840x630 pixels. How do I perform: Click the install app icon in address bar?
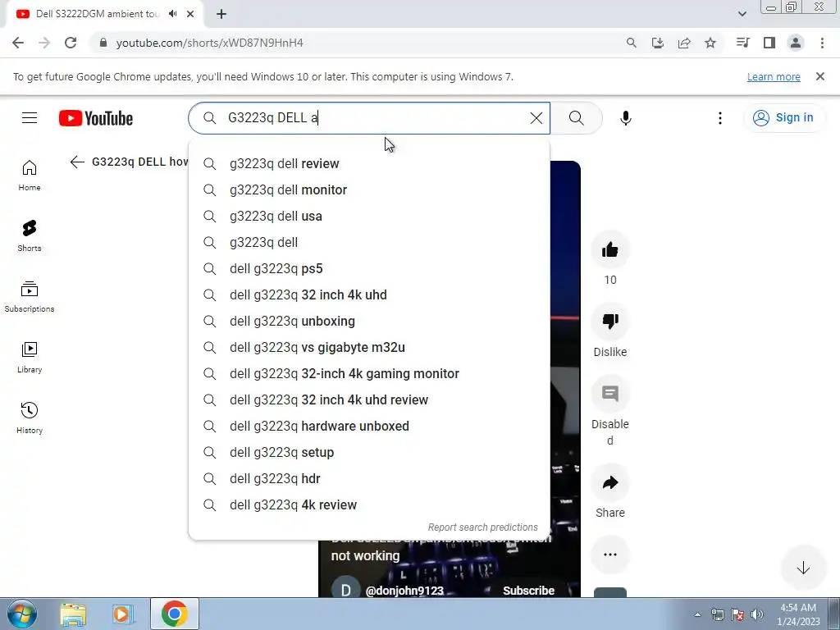[658, 43]
